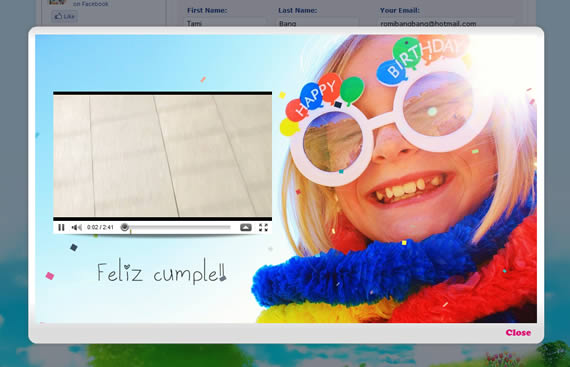Pause the birthday video
The height and width of the screenshot is (367, 570).
click(x=61, y=227)
